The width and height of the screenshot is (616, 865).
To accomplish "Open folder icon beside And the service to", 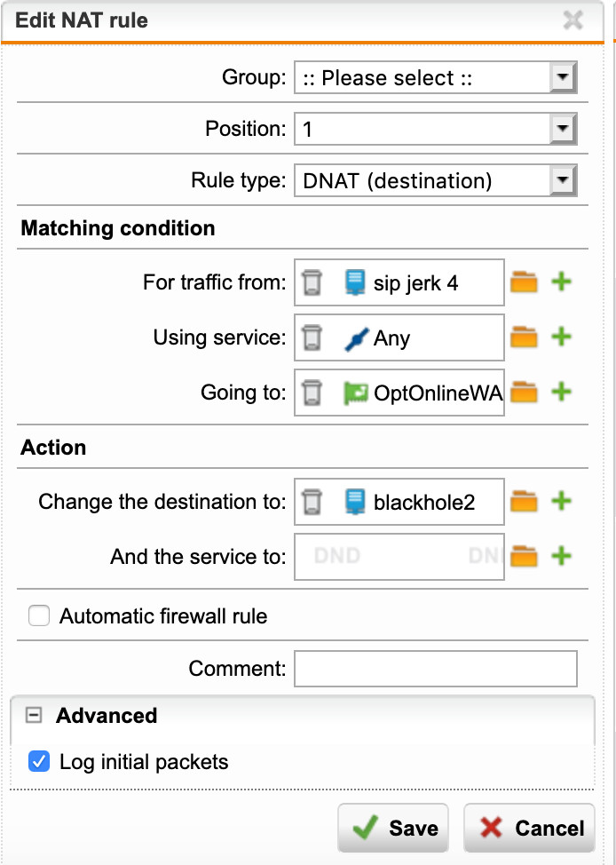I will coord(524,556).
